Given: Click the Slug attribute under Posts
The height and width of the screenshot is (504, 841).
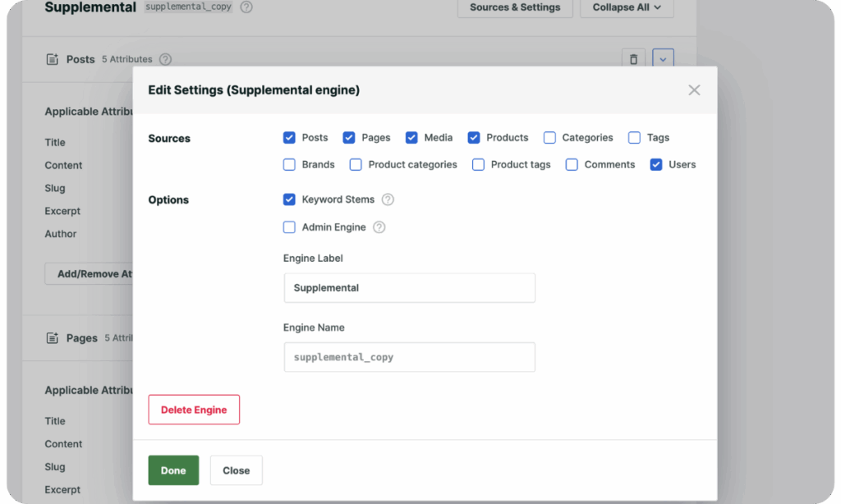Looking at the screenshot, I should [x=55, y=188].
